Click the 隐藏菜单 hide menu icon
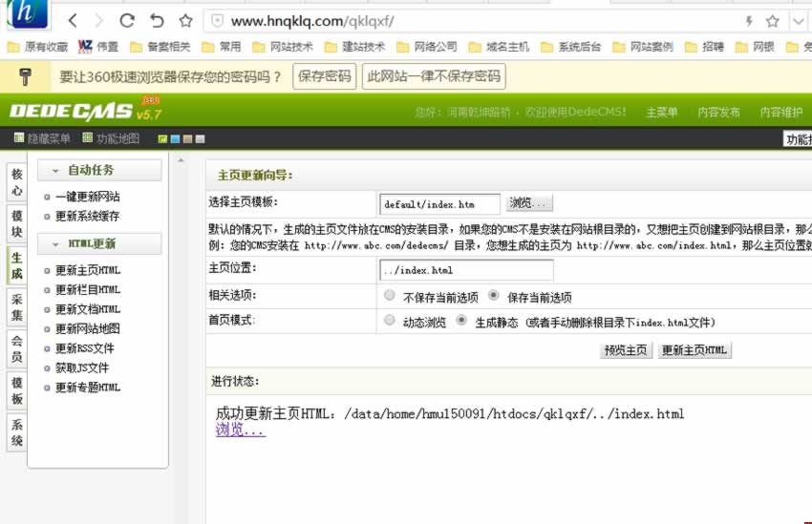The width and height of the screenshot is (812, 524). (19, 138)
